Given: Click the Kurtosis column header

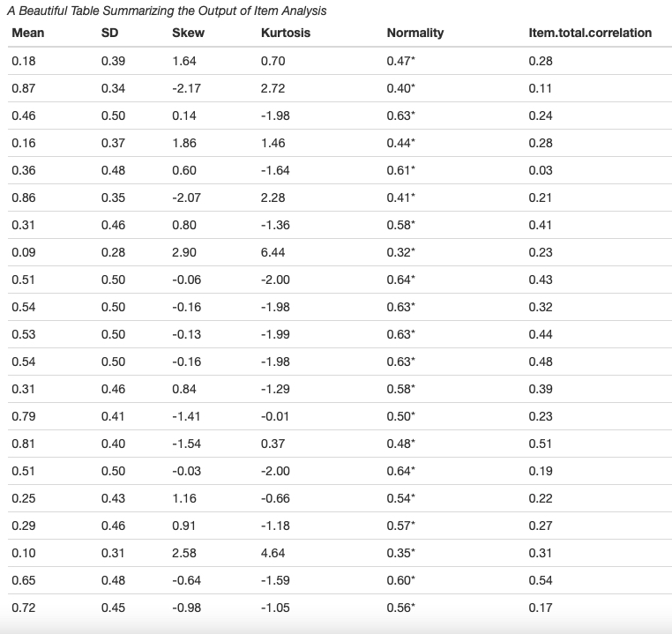Looking at the screenshot, I should [286, 34].
